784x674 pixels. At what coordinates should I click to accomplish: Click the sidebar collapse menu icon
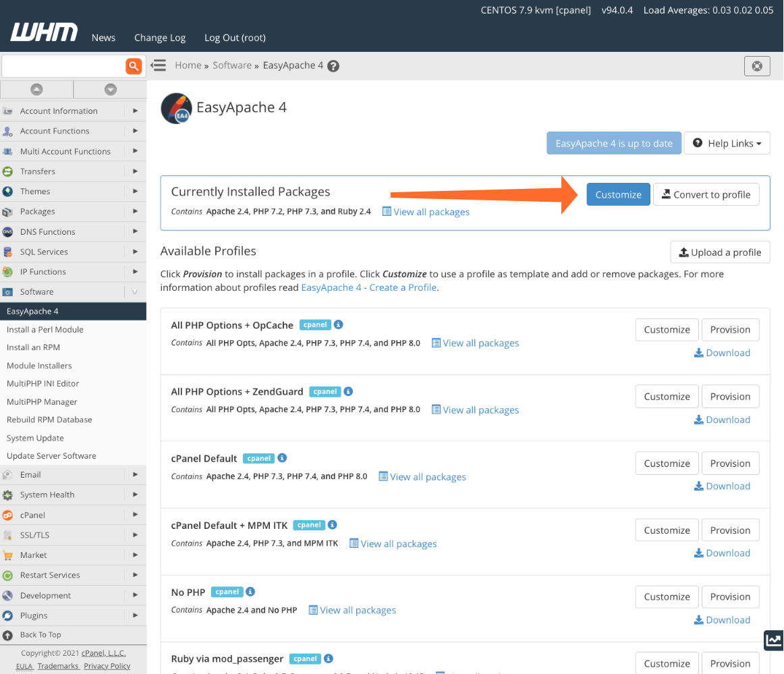(158, 65)
